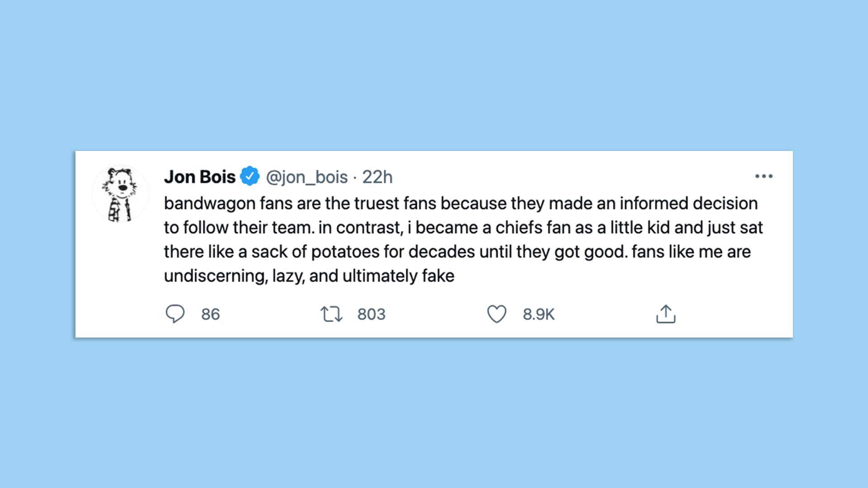Open the tweet via the 22h timestamp
The width and height of the screenshot is (868, 488).
click(x=379, y=178)
